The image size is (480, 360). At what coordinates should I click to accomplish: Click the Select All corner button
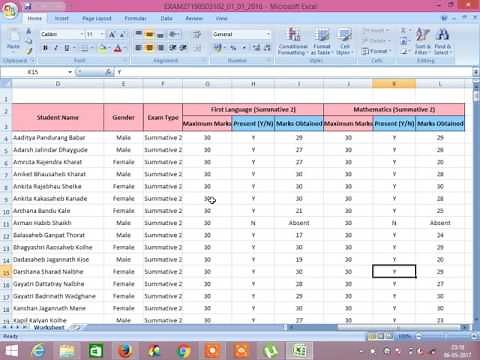point(6,83)
